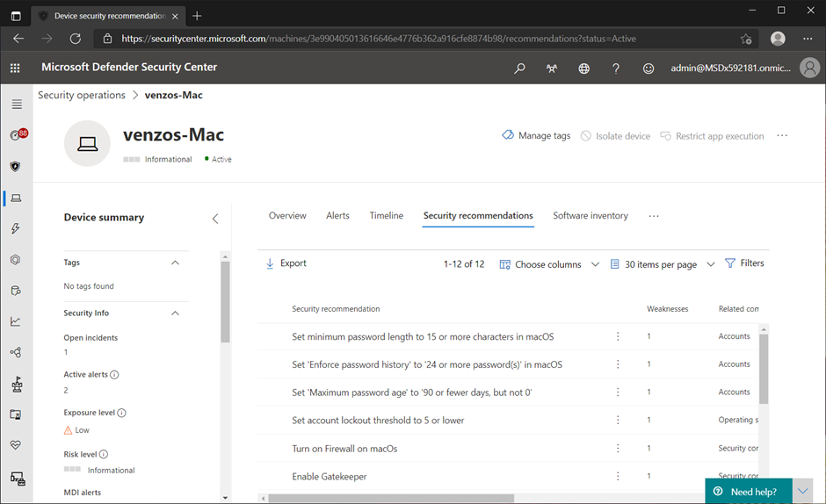Click the Need help? button
The height and width of the screenshot is (504, 826).
(x=749, y=492)
